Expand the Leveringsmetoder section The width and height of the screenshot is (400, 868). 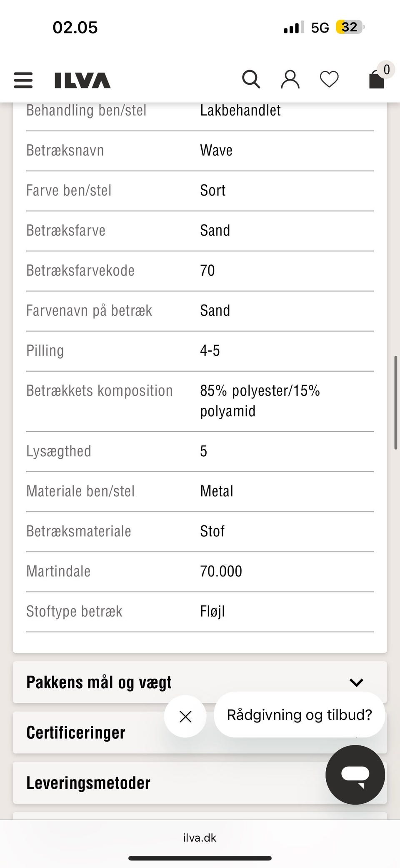[x=88, y=783]
